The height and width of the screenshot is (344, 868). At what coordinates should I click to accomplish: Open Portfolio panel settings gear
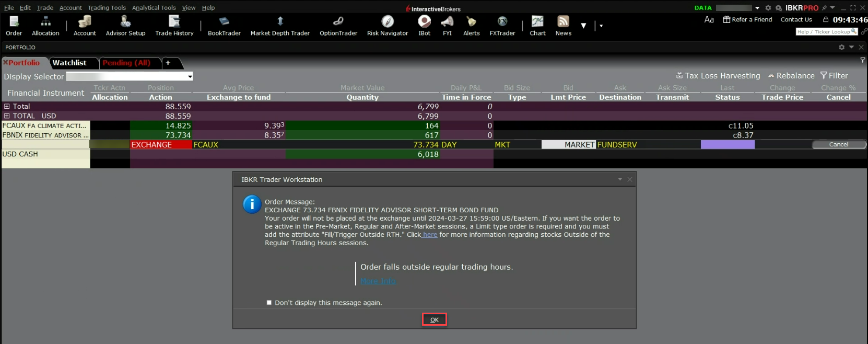(841, 47)
